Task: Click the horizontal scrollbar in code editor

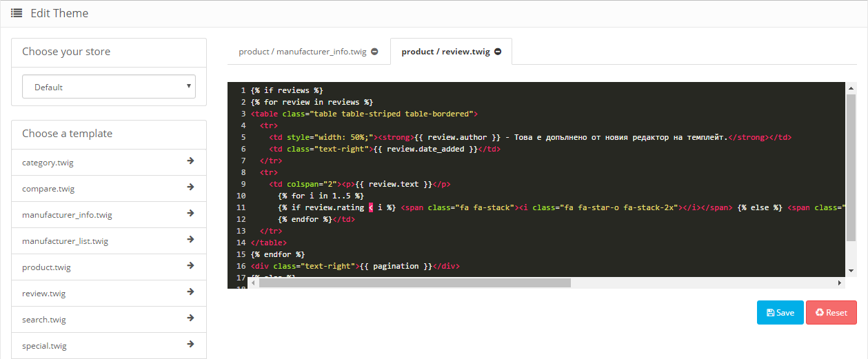Action: (414, 283)
